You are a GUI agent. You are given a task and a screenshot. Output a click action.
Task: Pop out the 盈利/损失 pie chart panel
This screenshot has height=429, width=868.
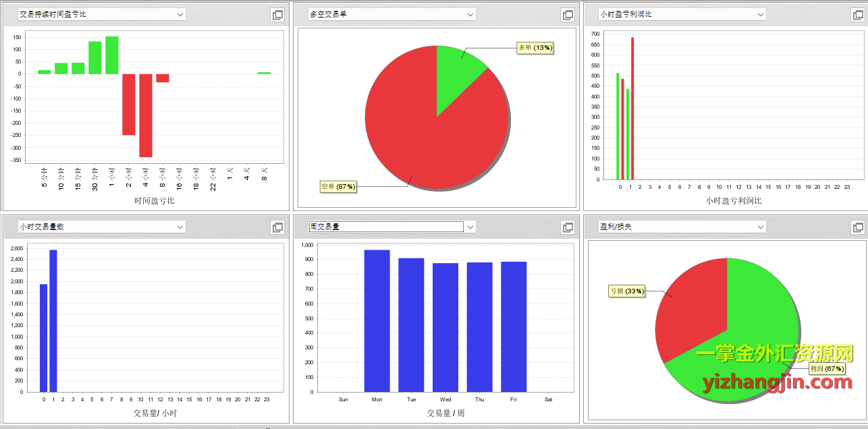pyautogui.click(x=858, y=228)
